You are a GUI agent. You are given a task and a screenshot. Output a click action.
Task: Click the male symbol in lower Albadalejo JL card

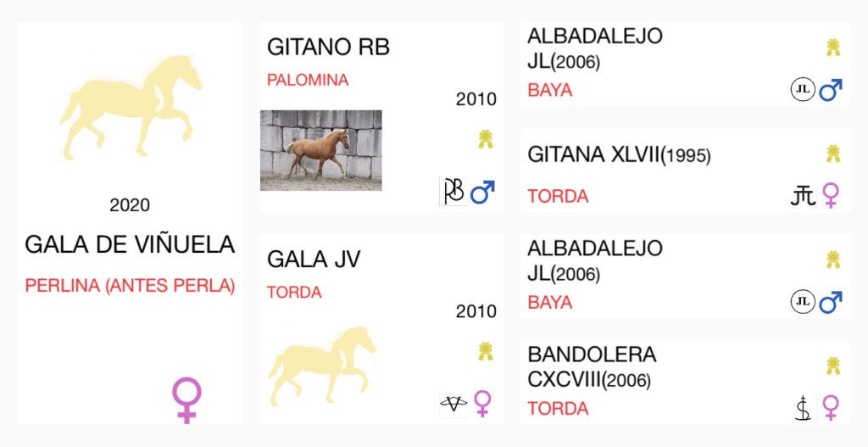tap(831, 302)
